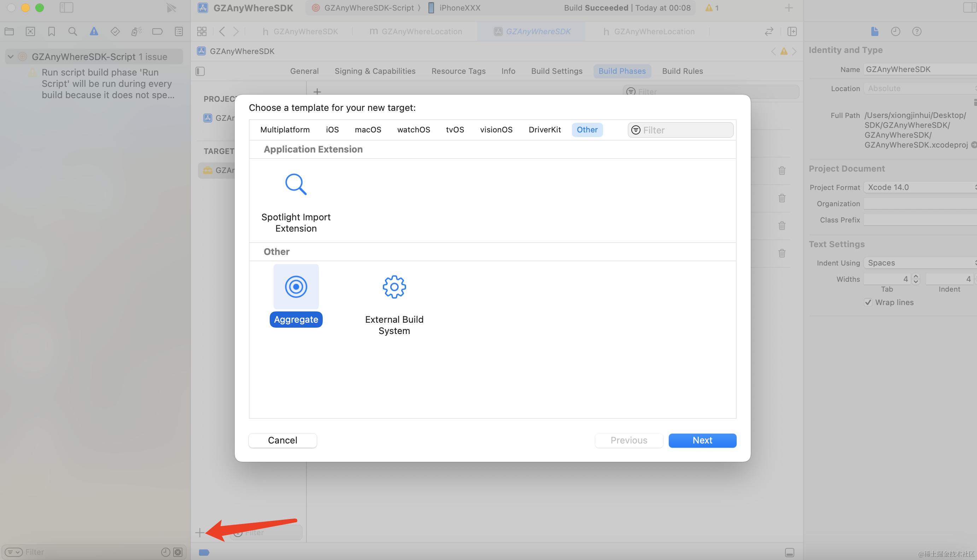
Task: Toggle the left navigator sidebar
Action: tap(66, 8)
